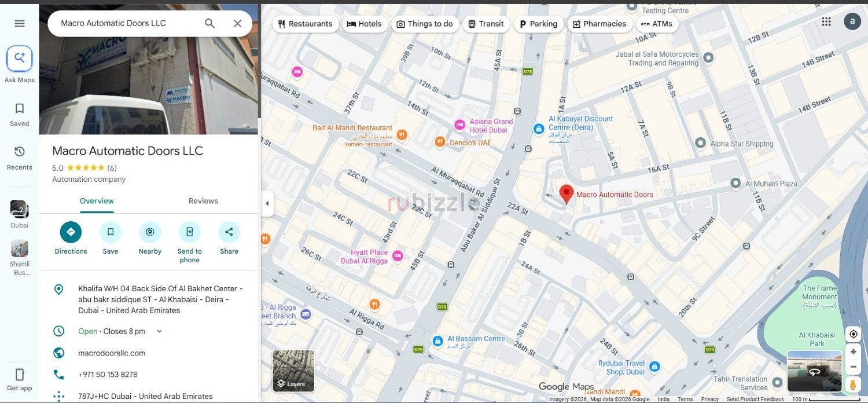The height and width of the screenshot is (403, 868).
Task: Select flydubai Travel Shop marker
Action: coord(654,367)
